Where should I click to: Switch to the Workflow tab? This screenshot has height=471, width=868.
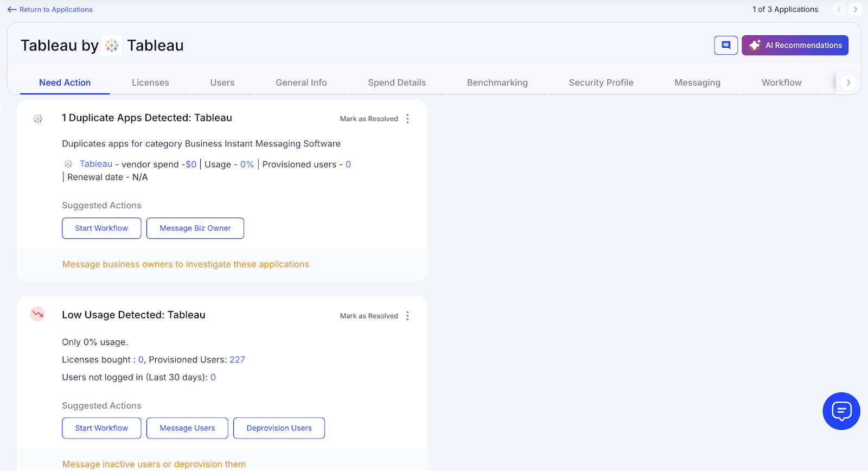point(782,82)
